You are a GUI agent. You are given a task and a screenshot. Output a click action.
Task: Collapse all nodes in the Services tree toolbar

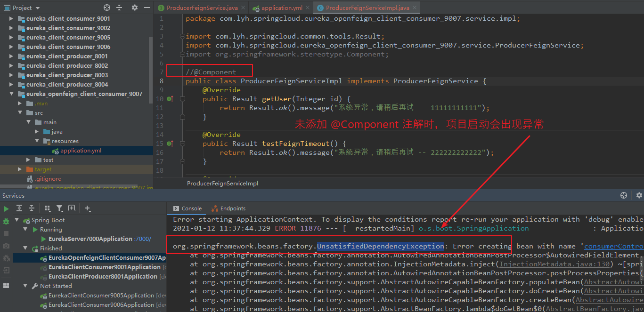(32, 208)
